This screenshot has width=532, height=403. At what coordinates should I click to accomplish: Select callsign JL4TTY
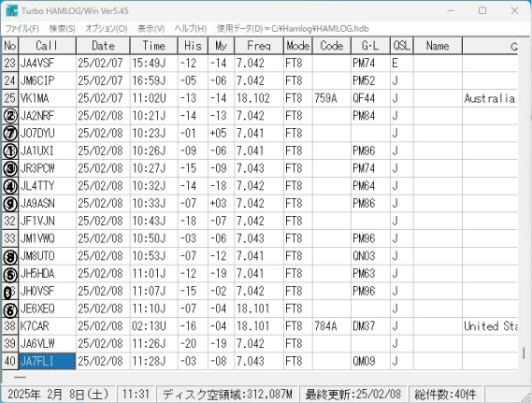(x=37, y=186)
